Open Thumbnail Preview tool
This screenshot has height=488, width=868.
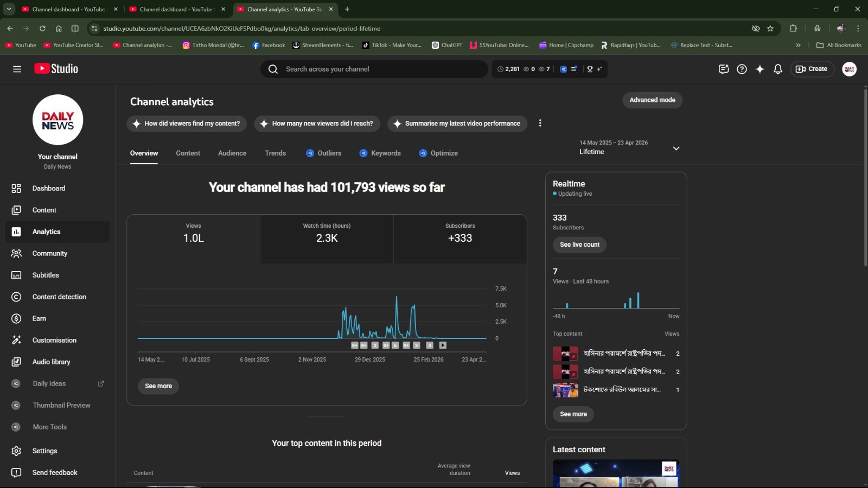pyautogui.click(x=58, y=405)
